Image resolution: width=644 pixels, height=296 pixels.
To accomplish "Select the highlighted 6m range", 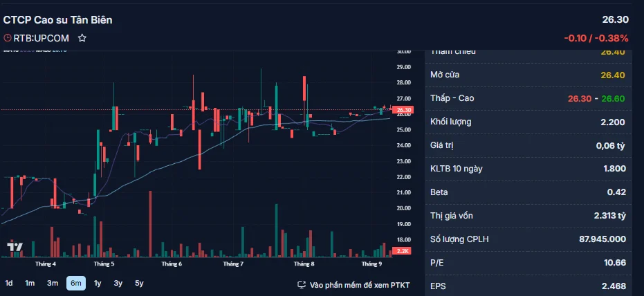I will [75, 283].
